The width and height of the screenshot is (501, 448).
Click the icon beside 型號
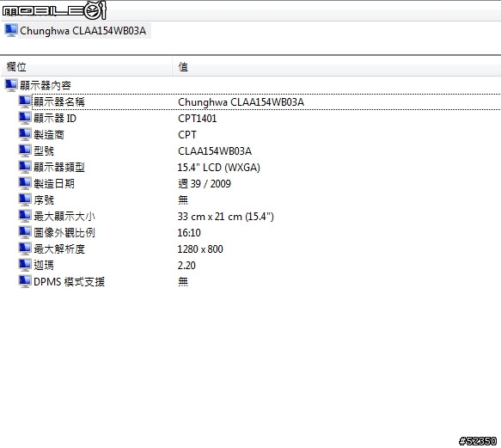(25, 150)
